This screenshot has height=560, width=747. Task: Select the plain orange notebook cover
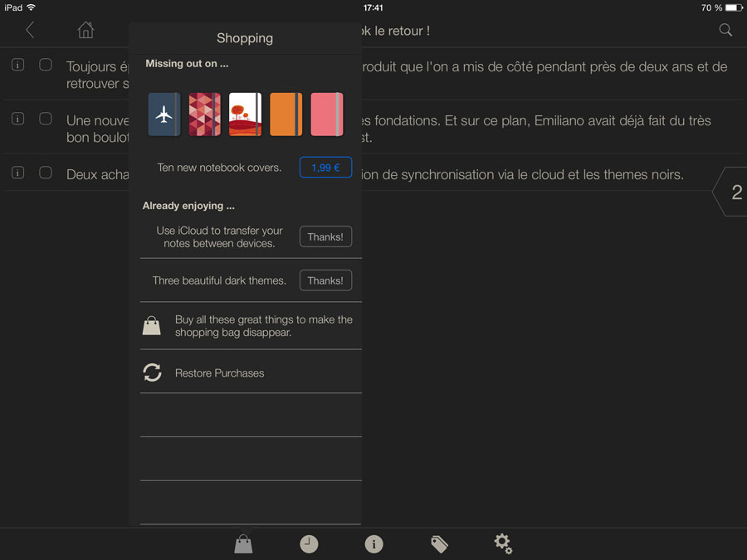pos(286,114)
